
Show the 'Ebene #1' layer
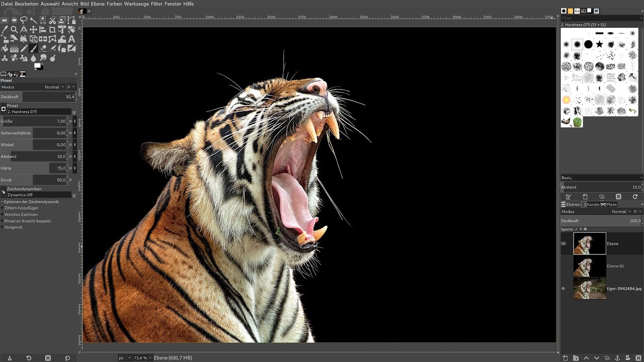[x=563, y=266]
